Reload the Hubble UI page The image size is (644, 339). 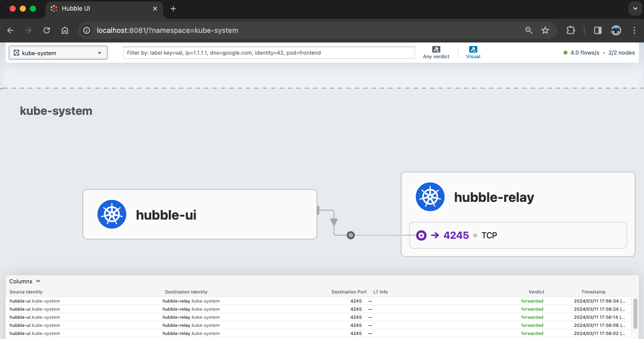click(x=47, y=30)
